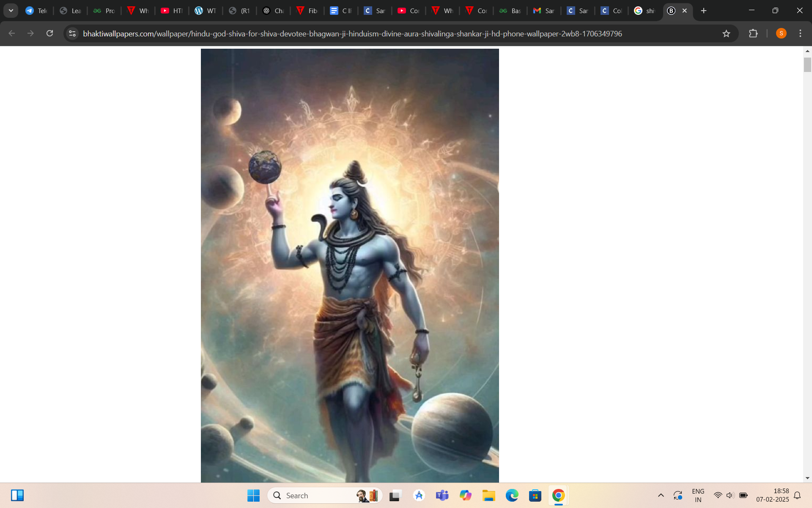Launch Microsoft Teams from the taskbar
The height and width of the screenshot is (508, 812).
[x=442, y=495]
